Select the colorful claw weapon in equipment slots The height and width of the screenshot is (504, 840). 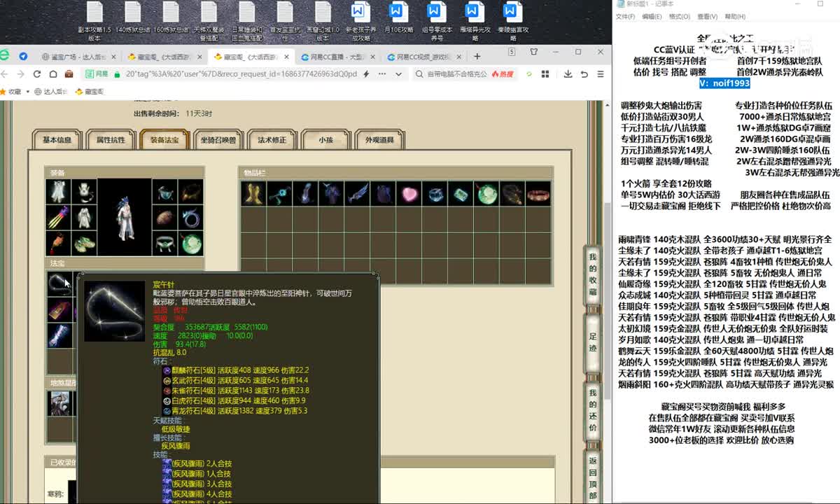click(58, 217)
